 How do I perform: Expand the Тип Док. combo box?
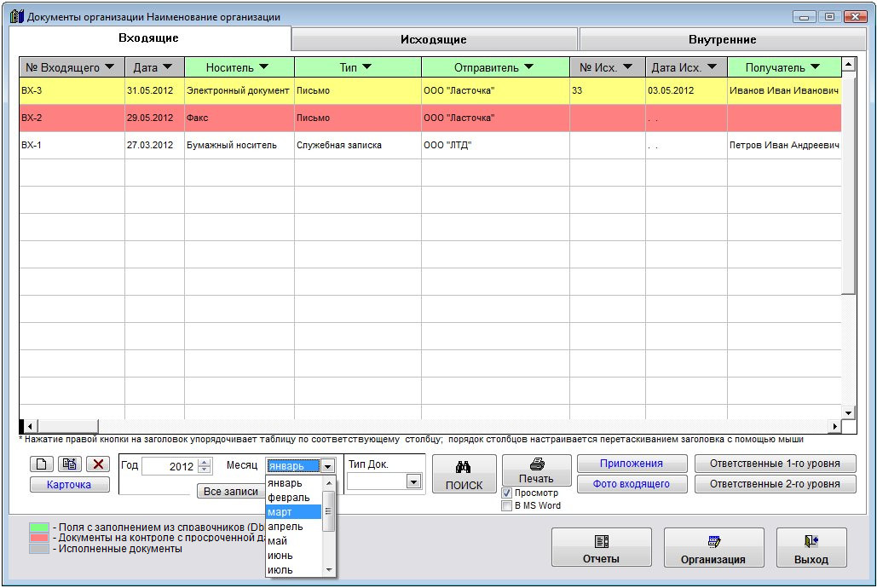414,481
